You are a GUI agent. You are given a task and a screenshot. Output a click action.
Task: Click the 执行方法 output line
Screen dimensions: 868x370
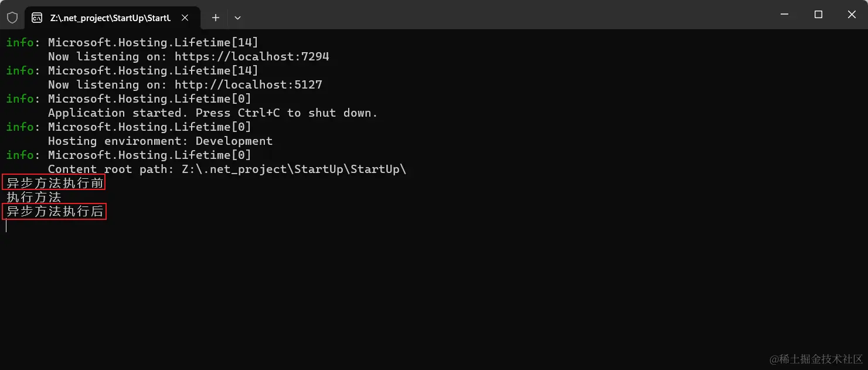pos(34,197)
